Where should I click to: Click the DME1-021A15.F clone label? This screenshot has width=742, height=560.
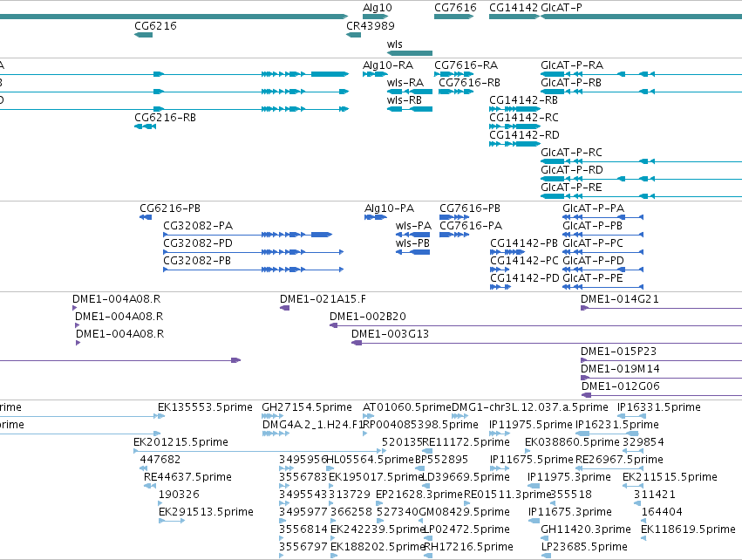tap(323, 300)
